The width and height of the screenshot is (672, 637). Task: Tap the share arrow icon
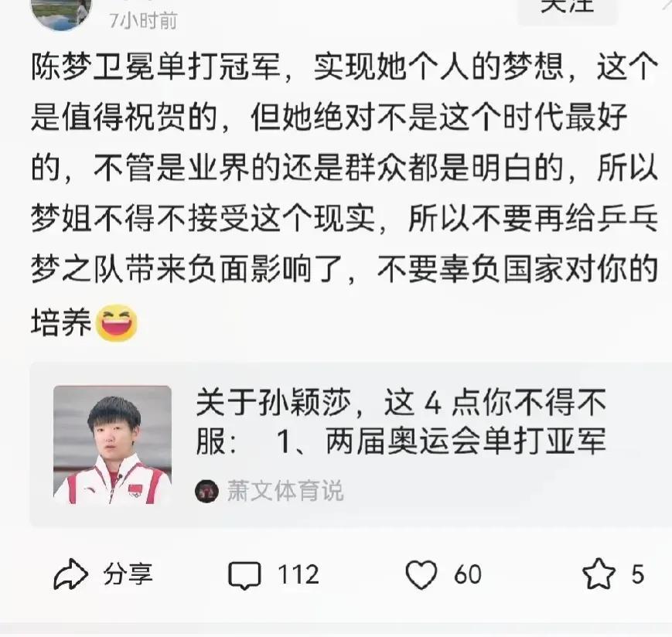click(70, 574)
